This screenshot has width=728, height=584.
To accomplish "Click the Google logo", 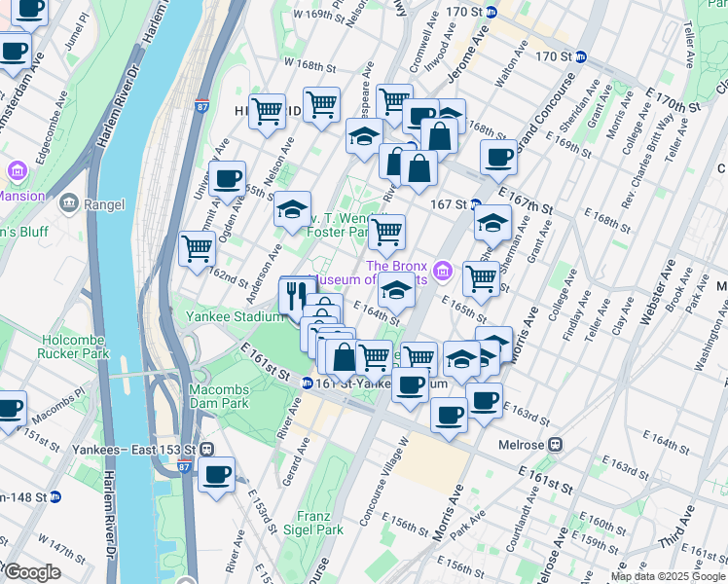I will [x=31, y=572].
